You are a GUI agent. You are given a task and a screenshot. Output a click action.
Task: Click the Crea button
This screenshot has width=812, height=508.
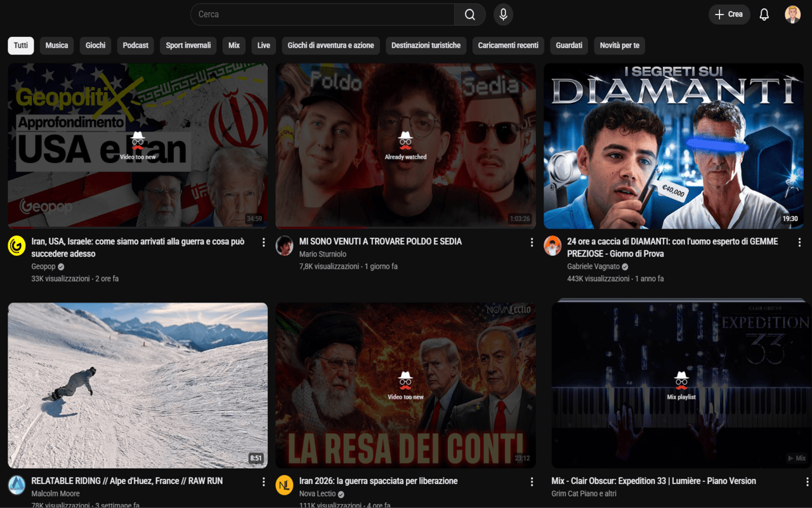730,15
